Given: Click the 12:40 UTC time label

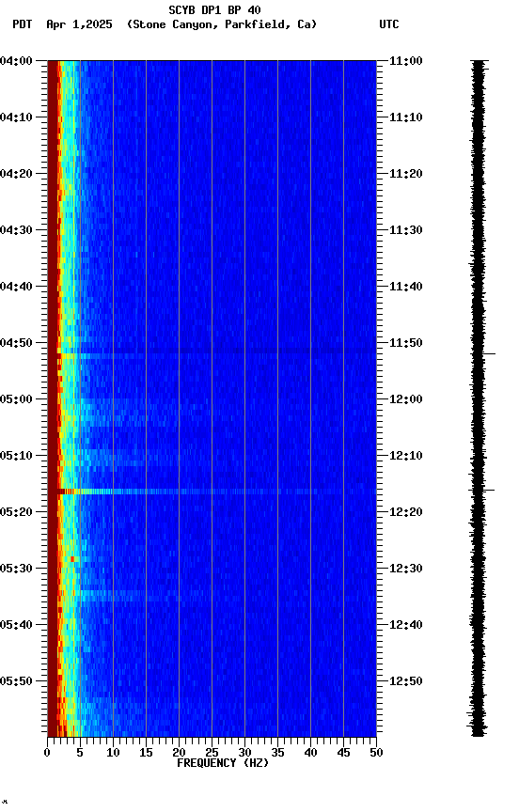Looking at the screenshot, I should tap(406, 625).
